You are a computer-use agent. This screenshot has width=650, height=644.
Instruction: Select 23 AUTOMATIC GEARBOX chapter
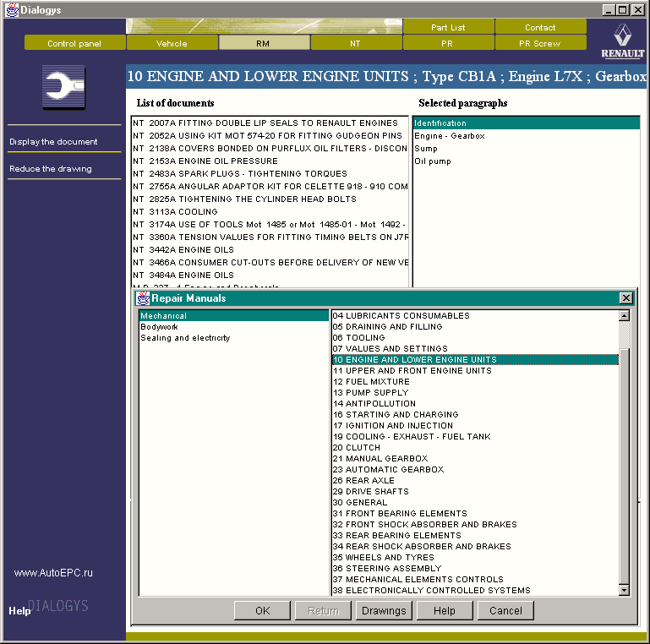476,470
